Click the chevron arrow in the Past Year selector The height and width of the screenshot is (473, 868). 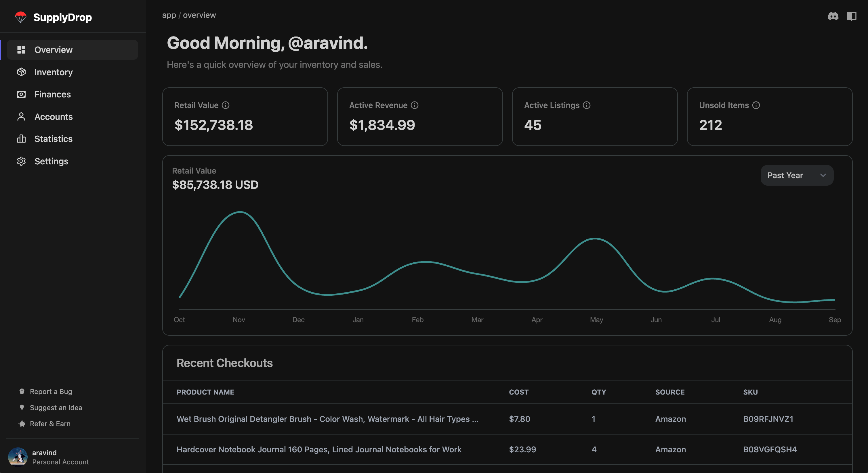tap(823, 175)
